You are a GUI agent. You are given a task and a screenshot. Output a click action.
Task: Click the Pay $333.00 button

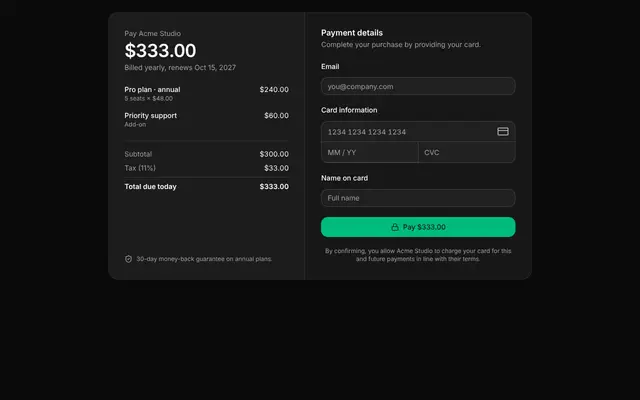click(418, 227)
